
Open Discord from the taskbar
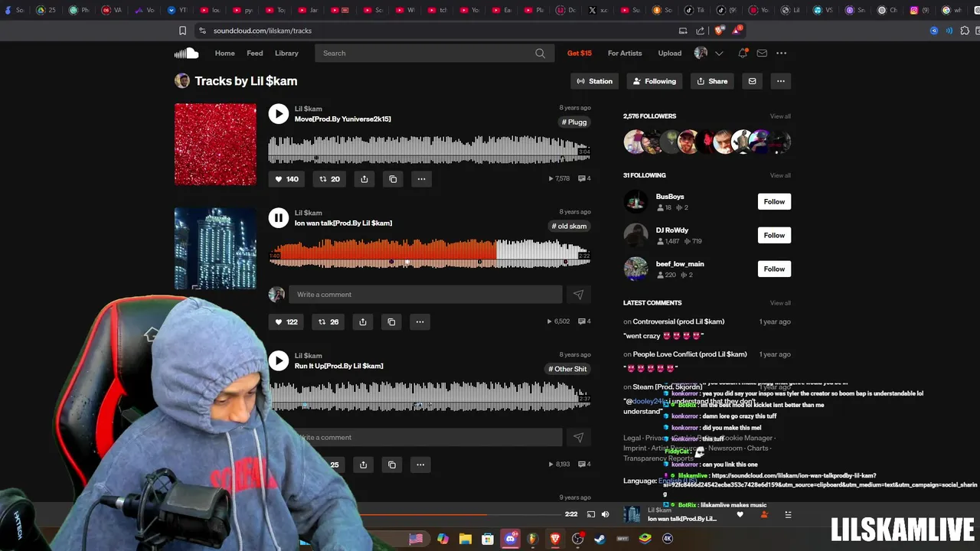[x=510, y=539]
